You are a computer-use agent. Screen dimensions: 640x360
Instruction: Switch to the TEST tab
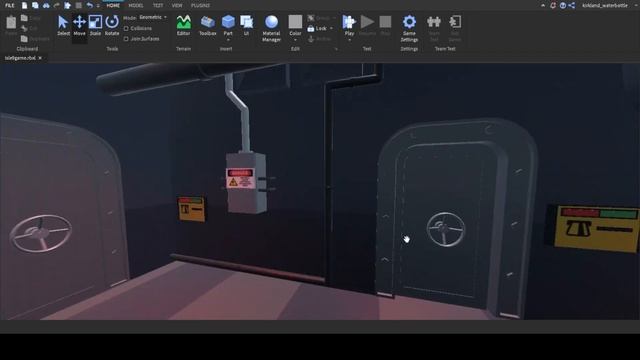(x=158, y=5)
